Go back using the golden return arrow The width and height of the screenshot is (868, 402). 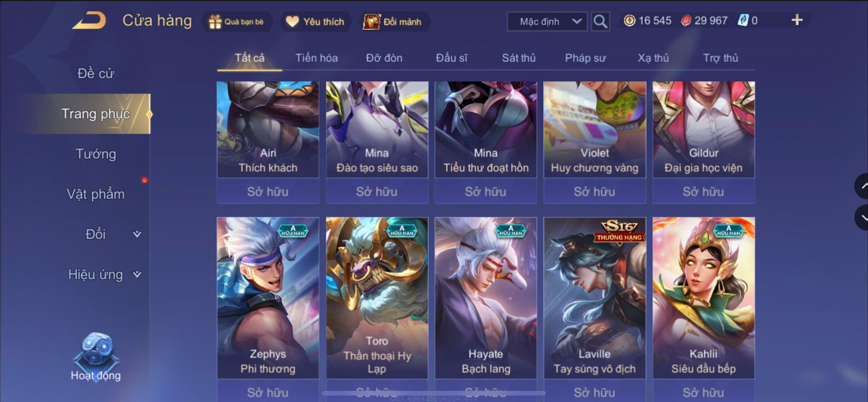[89, 20]
